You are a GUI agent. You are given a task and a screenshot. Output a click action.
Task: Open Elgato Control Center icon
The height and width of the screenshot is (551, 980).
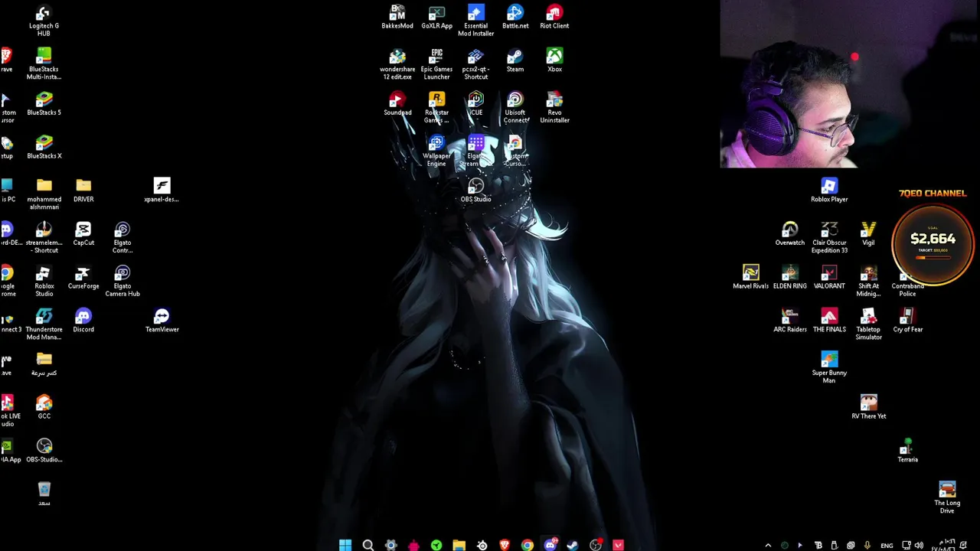coord(122,237)
